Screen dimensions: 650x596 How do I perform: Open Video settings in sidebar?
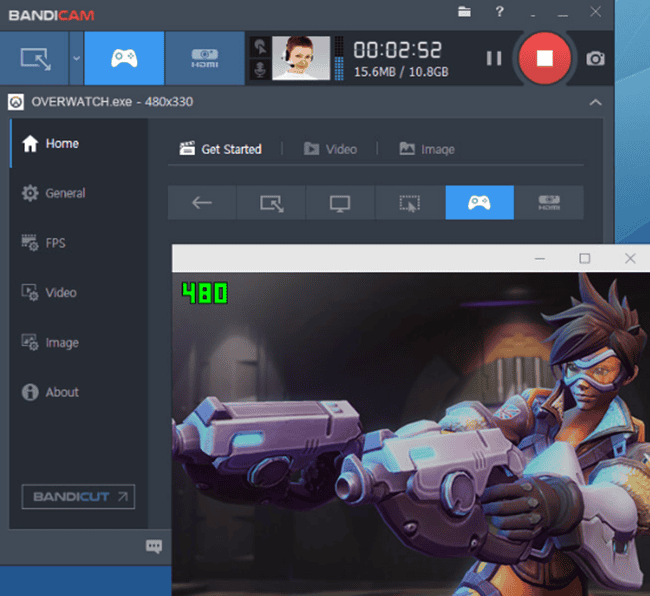click(49, 293)
